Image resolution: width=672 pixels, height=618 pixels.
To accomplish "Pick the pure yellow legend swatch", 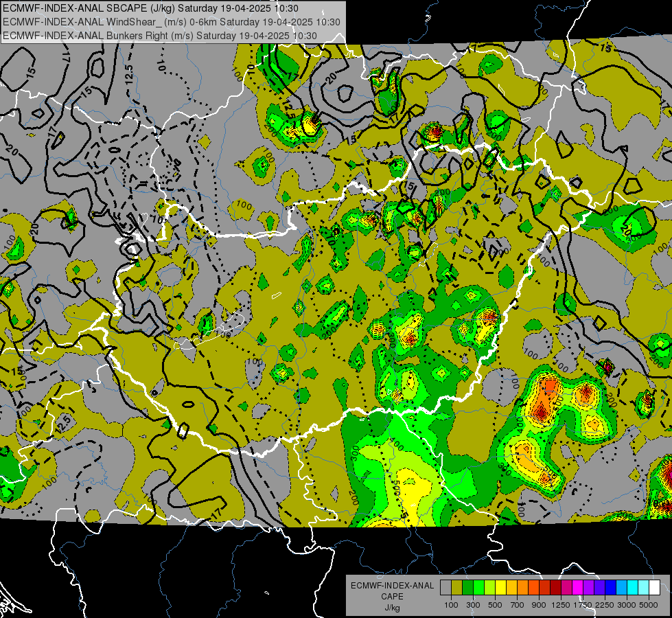I will 500,588.
